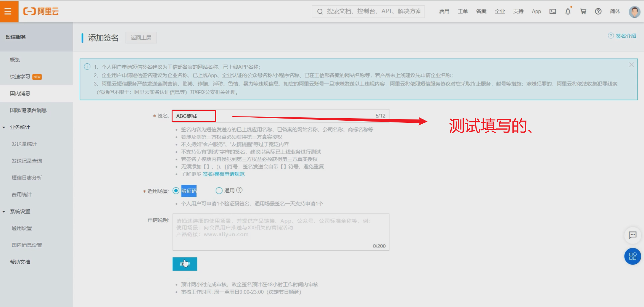The width and height of the screenshot is (644, 307).
Task: Close the blue notice banner
Action: click(x=631, y=65)
